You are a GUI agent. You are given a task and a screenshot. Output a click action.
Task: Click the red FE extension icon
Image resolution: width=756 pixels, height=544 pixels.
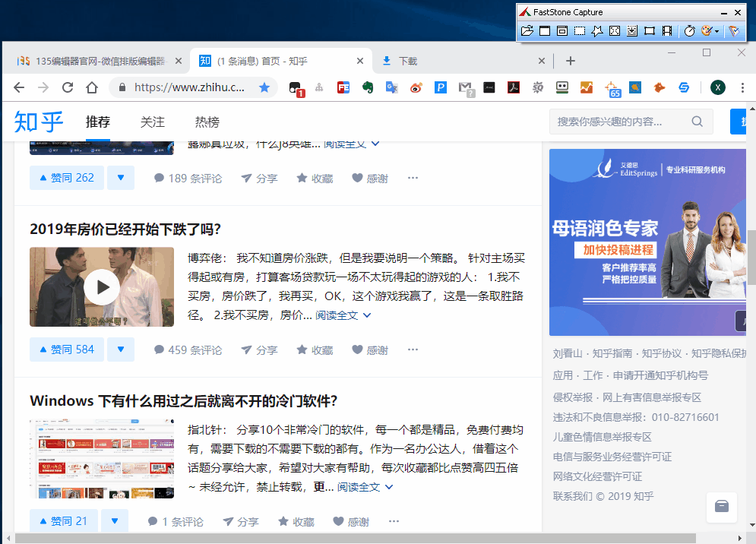pyautogui.click(x=343, y=87)
